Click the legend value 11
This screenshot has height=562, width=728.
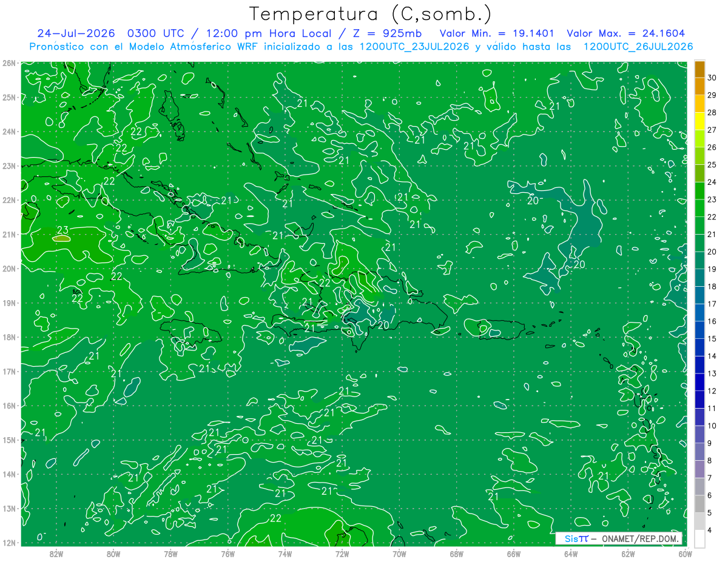[712, 408]
